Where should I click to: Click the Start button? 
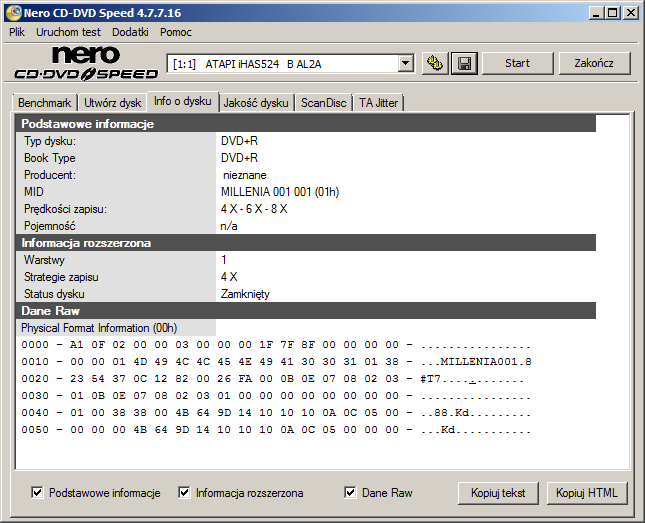517,63
